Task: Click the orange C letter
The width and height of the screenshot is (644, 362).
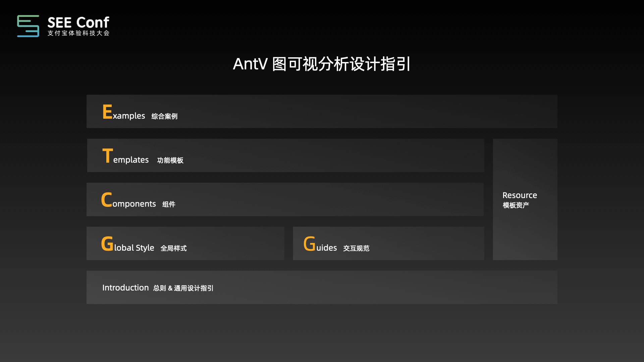Action: tap(107, 200)
